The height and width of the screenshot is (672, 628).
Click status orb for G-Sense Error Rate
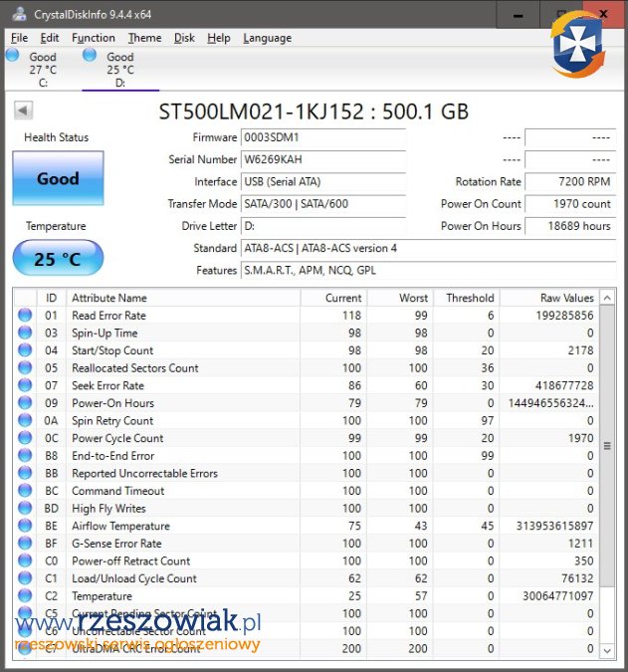pos(25,544)
